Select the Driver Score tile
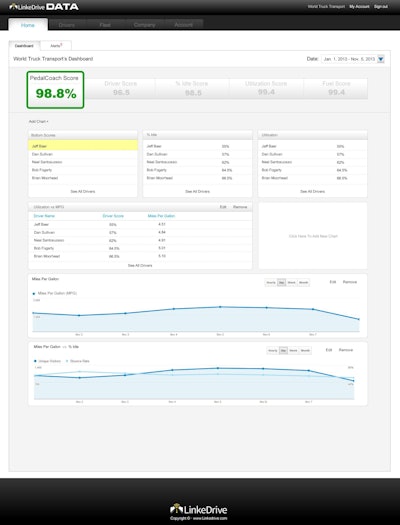Viewport: 400px width, 525px height. [x=121, y=88]
